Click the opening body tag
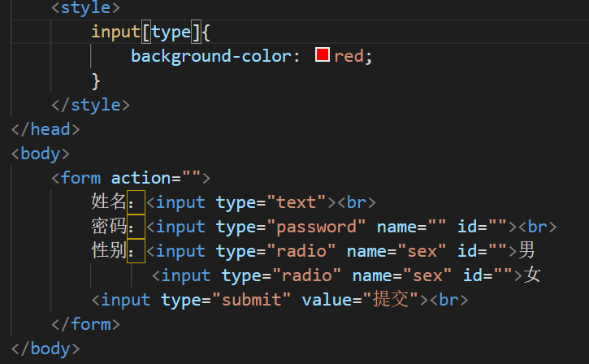Image resolution: width=589 pixels, height=364 pixels. pos(41,154)
